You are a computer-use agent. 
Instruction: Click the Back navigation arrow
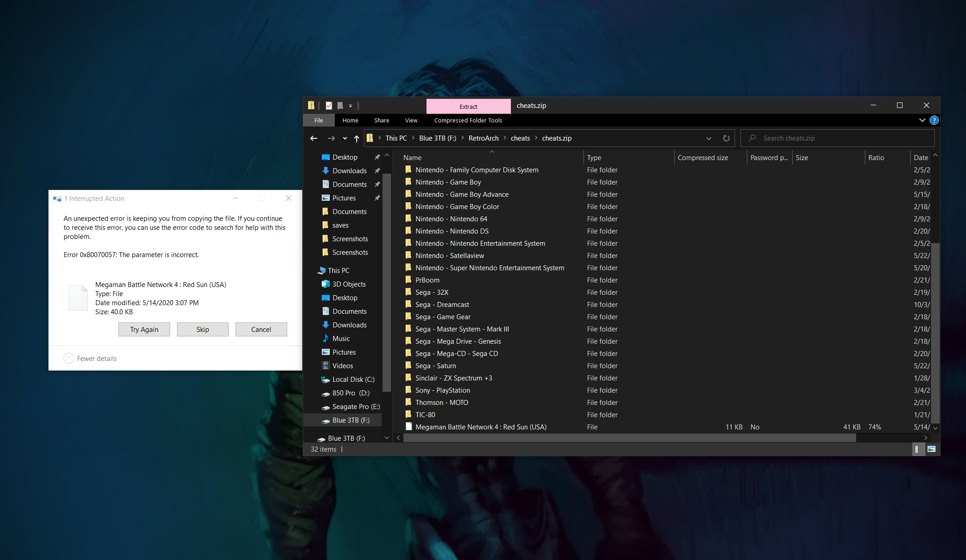tap(314, 138)
